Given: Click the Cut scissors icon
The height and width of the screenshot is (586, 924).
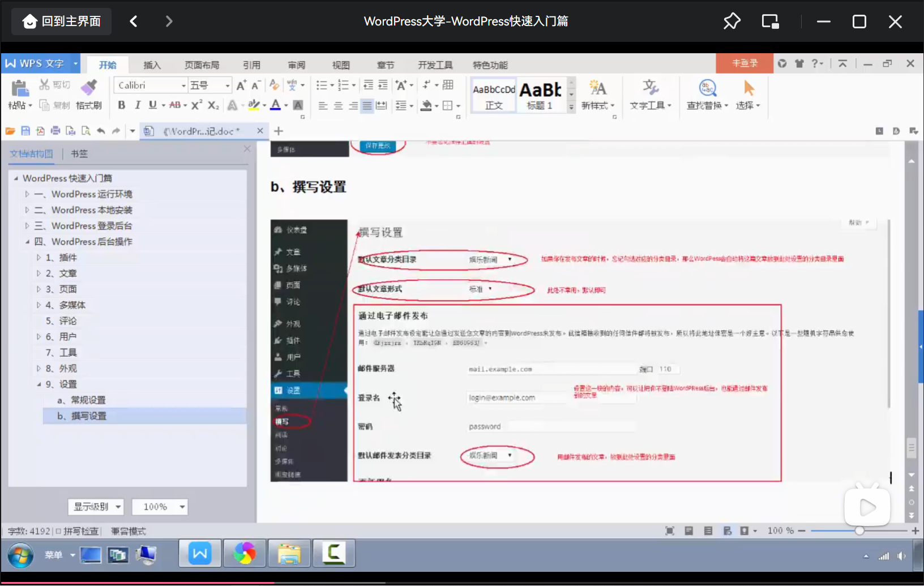Looking at the screenshot, I should click(x=44, y=85).
